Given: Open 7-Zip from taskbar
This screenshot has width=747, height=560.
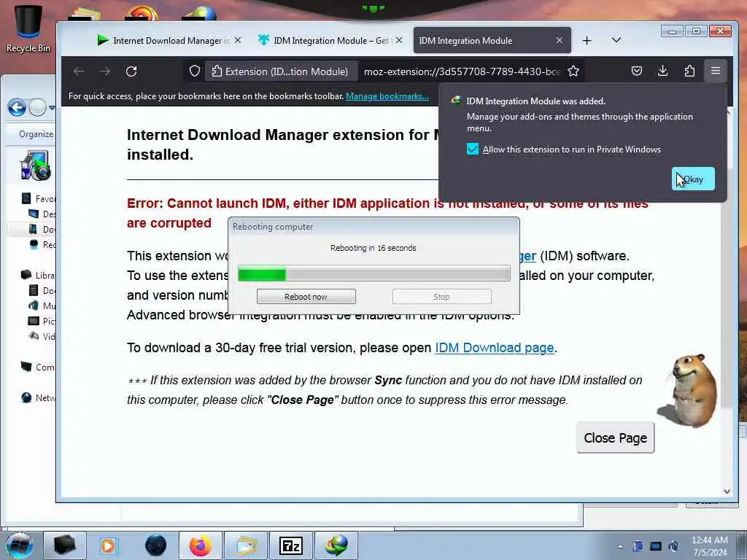Looking at the screenshot, I should point(291,545).
